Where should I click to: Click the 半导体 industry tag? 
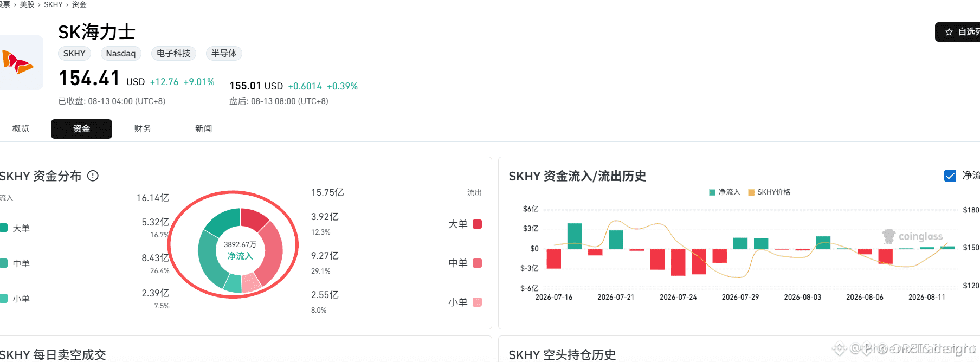point(224,53)
